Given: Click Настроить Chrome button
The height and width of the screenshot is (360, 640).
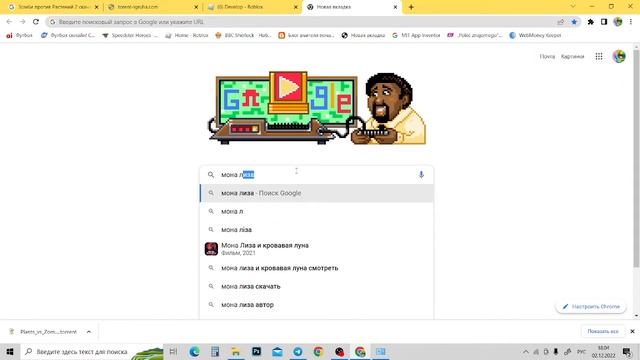Looking at the screenshot, I should coord(591,307).
